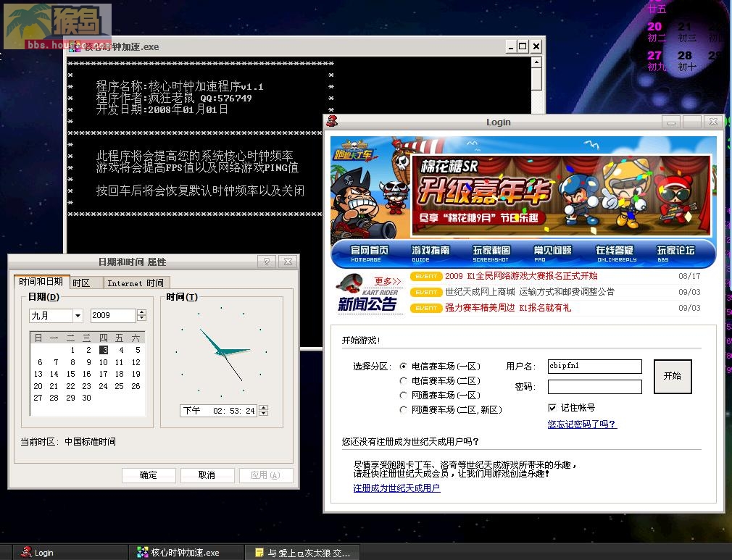Click the 跑跑卡丁车 logo in the banner

[x=355, y=151]
